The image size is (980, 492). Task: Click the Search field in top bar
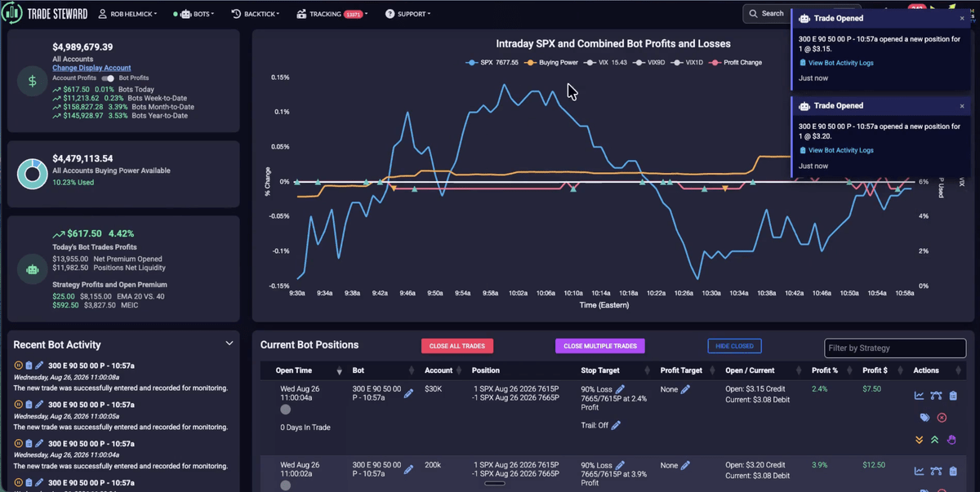tap(766, 13)
